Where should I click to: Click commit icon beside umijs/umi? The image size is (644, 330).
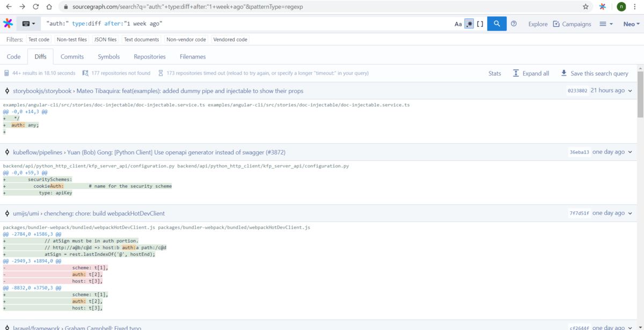8,214
